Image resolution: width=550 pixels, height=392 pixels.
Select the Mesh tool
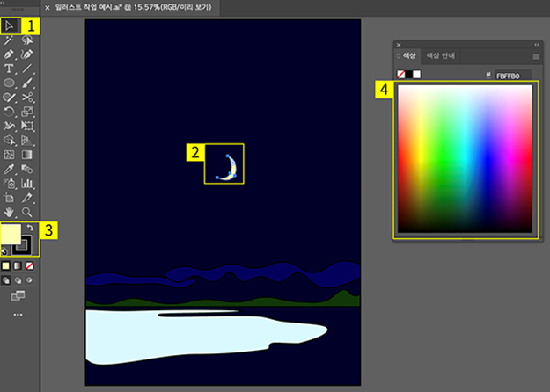point(9,155)
